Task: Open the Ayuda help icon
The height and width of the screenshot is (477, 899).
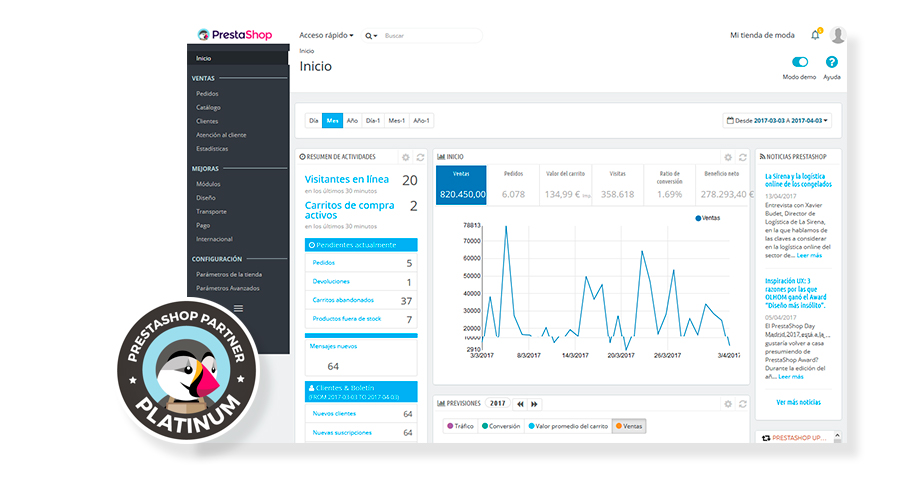Action: click(x=831, y=62)
